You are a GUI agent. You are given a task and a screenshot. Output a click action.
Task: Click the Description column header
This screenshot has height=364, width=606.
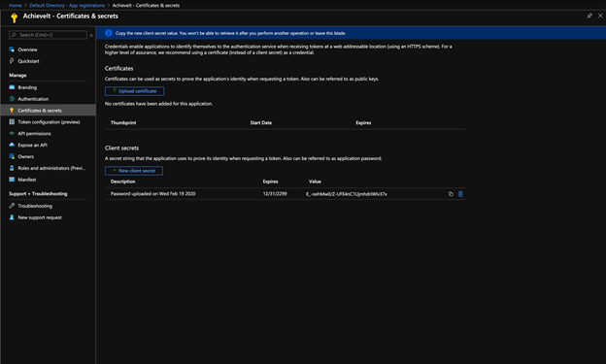point(123,182)
